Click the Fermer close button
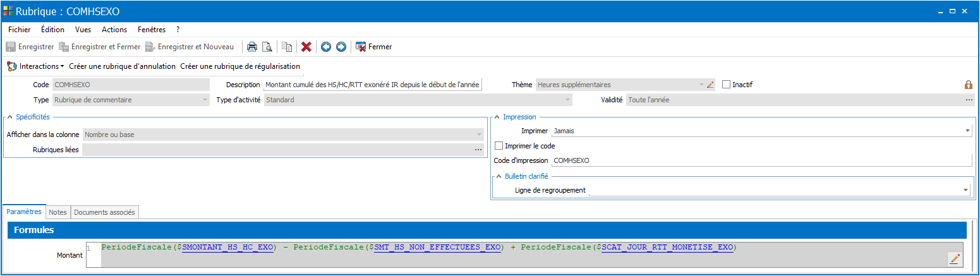The image size is (980, 276). click(x=374, y=47)
